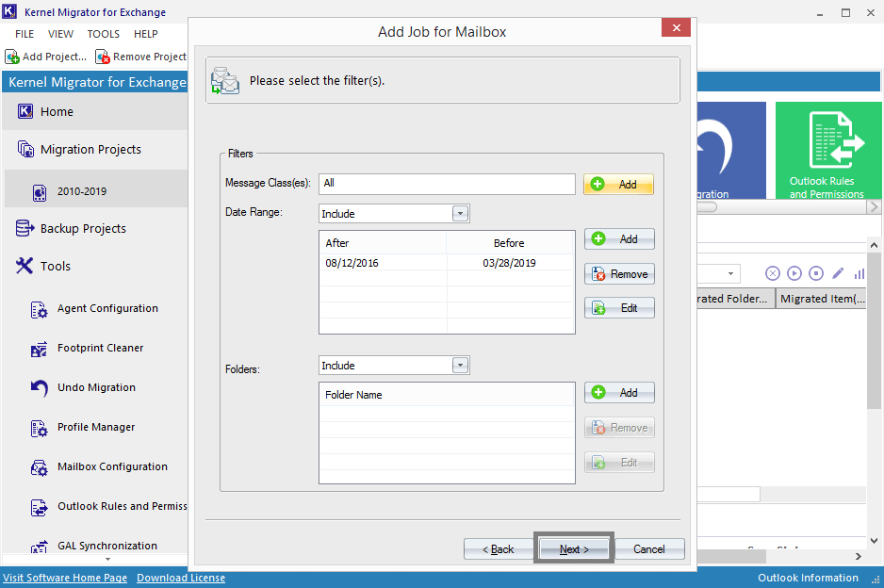Viewport: 884px width, 588px height.
Task: Click the pencil edit job icon
Action: tap(838, 273)
